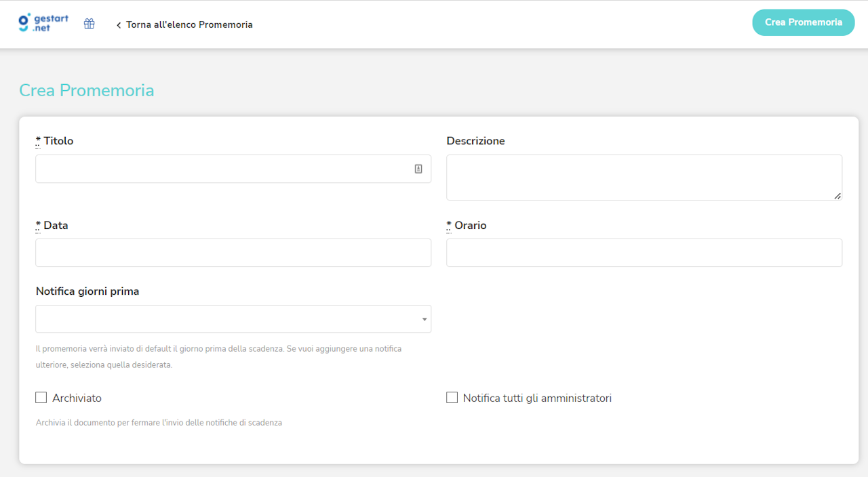
Task: Click the back chevron arrow in the header
Action: [118, 24]
